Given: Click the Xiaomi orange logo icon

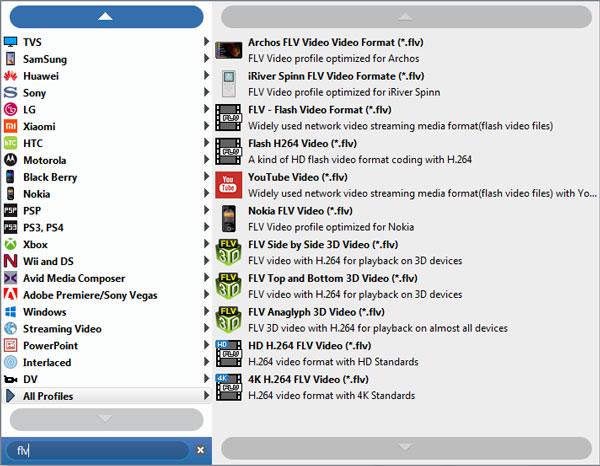Looking at the screenshot, I should click(10, 126).
